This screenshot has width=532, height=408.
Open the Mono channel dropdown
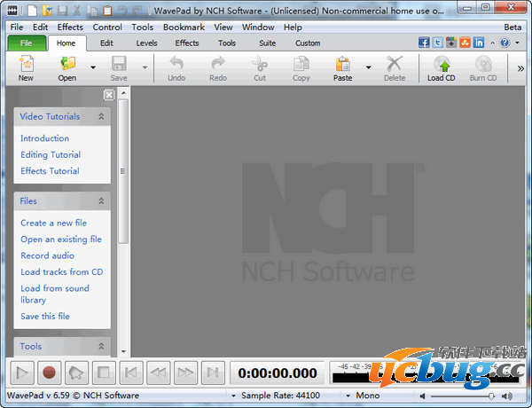(348, 396)
